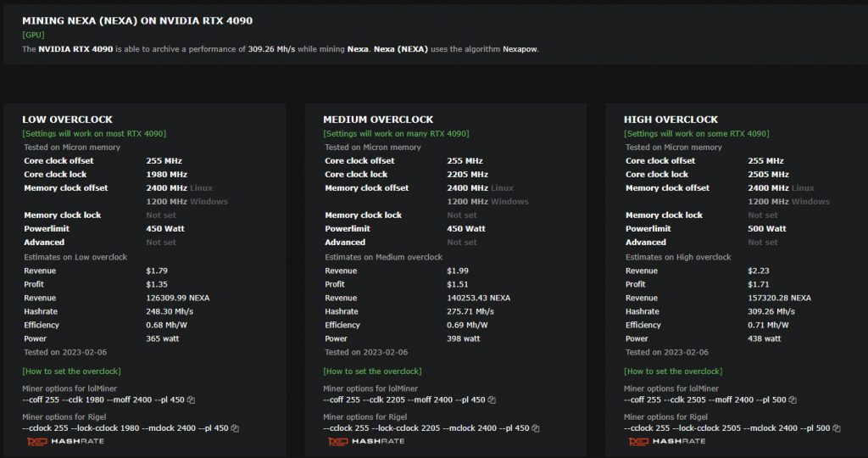
Task: Click revenue 140253.43 NEXA
Action: pos(478,298)
